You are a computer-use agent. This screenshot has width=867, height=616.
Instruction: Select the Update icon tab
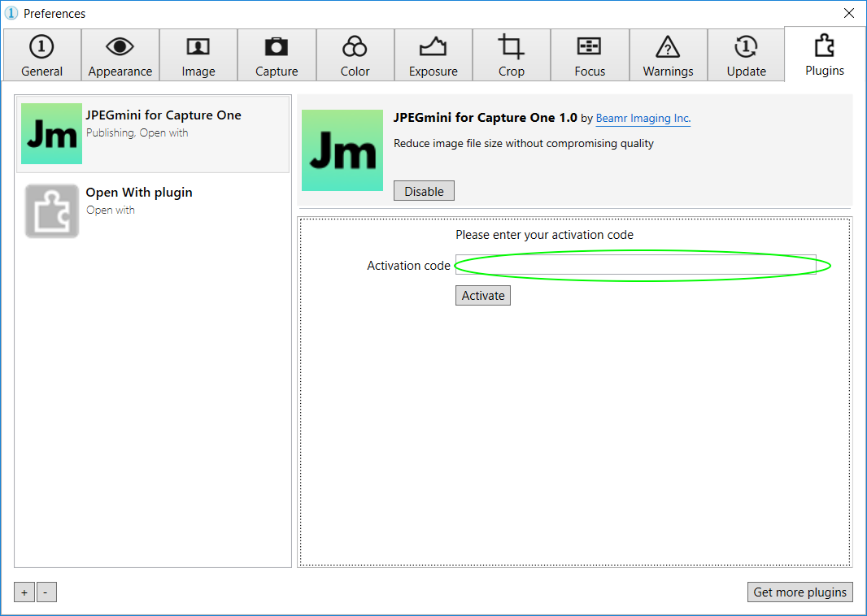(x=746, y=55)
